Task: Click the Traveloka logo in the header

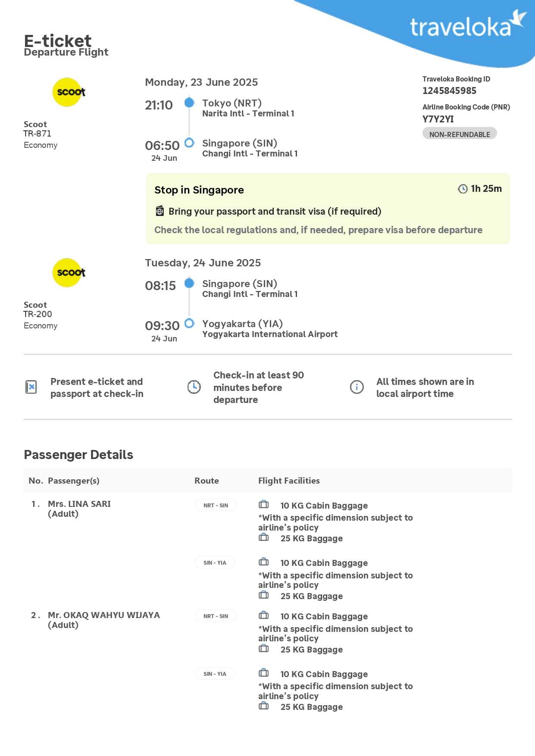Action: tap(467, 26)
